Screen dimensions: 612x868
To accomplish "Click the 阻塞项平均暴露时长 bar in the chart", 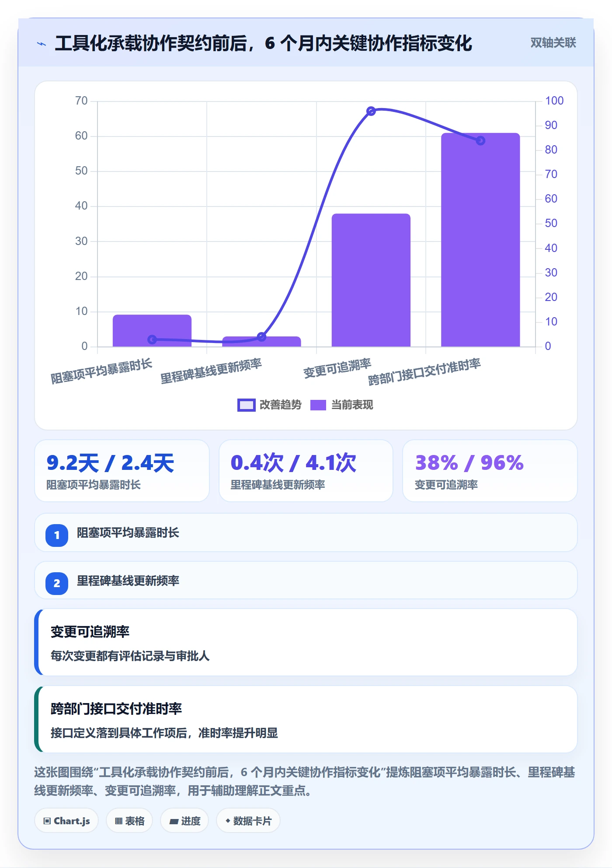I will click(152, 331).
